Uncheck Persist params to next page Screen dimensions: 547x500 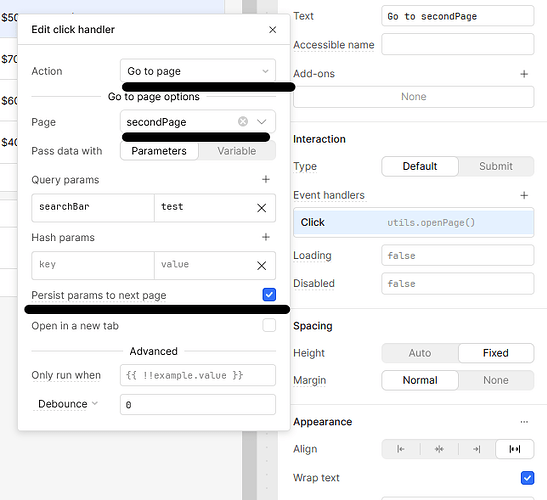[269, 295]
